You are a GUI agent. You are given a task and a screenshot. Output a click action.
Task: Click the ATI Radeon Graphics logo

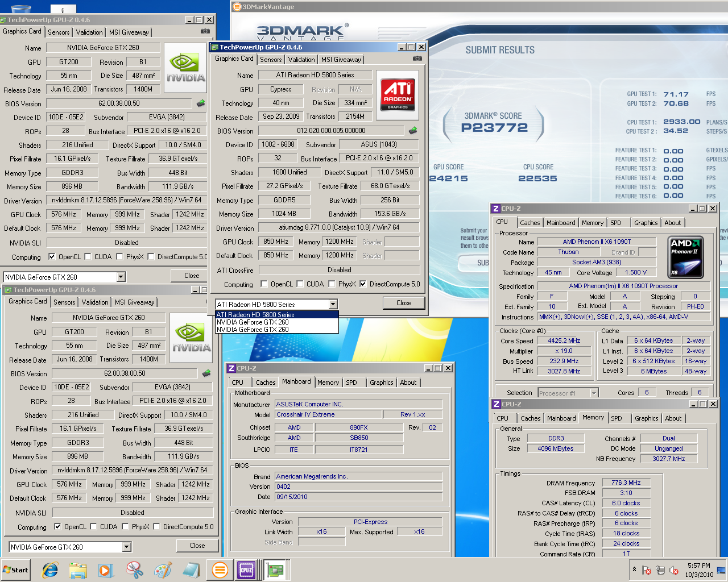tap(398, 94)
